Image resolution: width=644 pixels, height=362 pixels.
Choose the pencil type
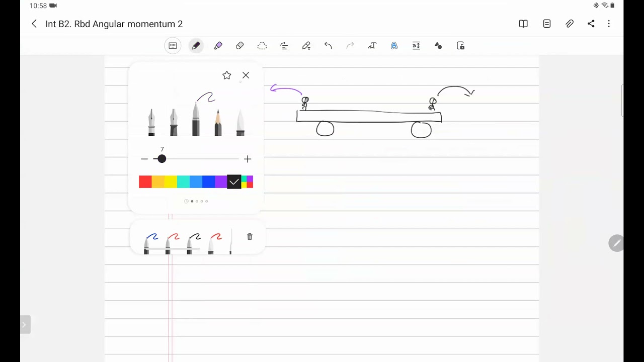218,122
